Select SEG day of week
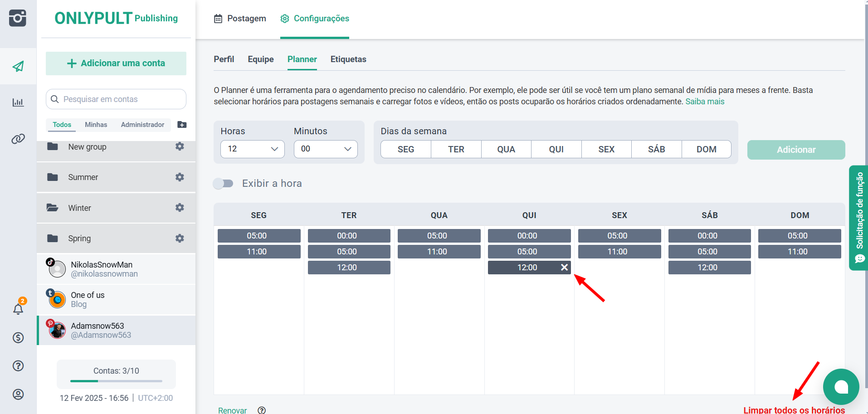 tap(405, 150)
